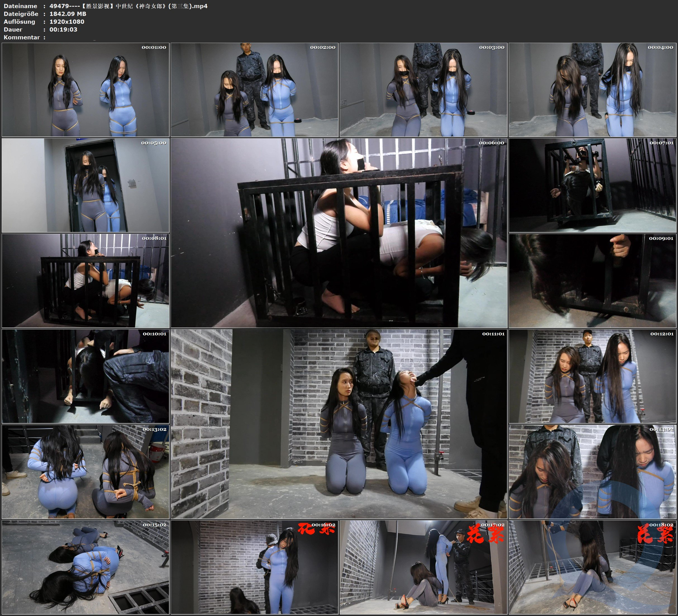Open the last thumbnail at 00:18:02

[593, 567]
